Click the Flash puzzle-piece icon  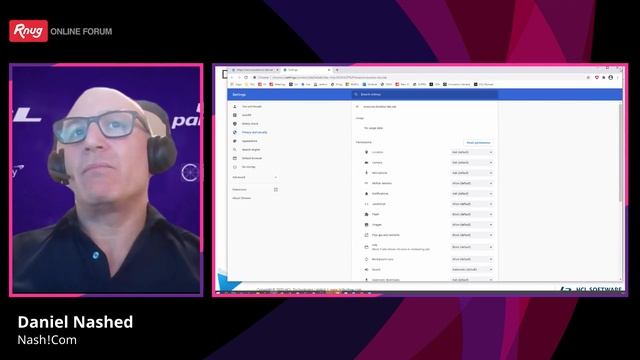point(366,214)
